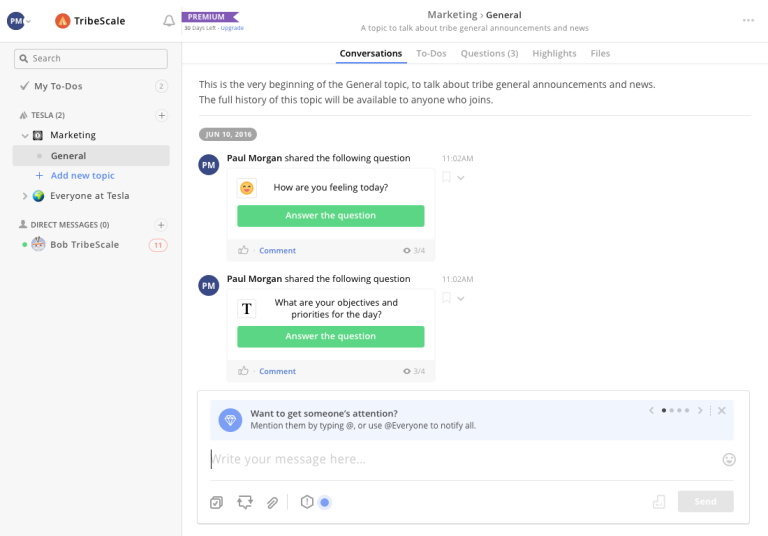The image size is (768, 536).
Task: Open message options chevron for feeling question
Action: click(x=461, y=178)
